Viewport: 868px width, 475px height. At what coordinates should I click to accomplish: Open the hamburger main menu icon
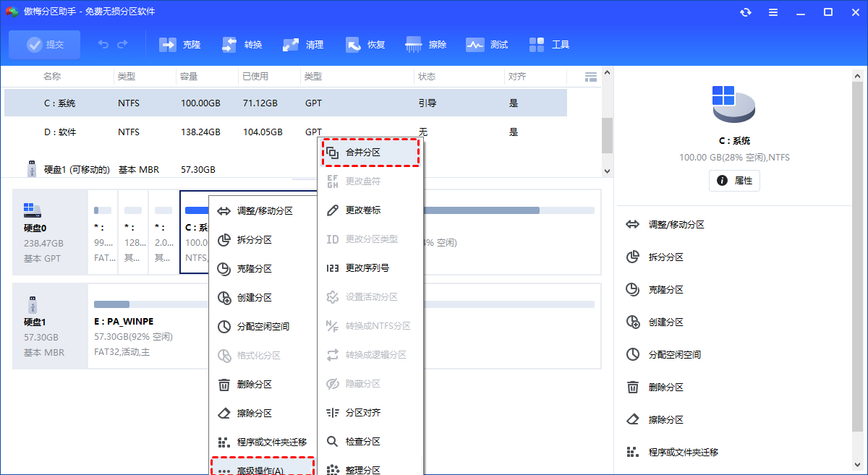point(773,12)
